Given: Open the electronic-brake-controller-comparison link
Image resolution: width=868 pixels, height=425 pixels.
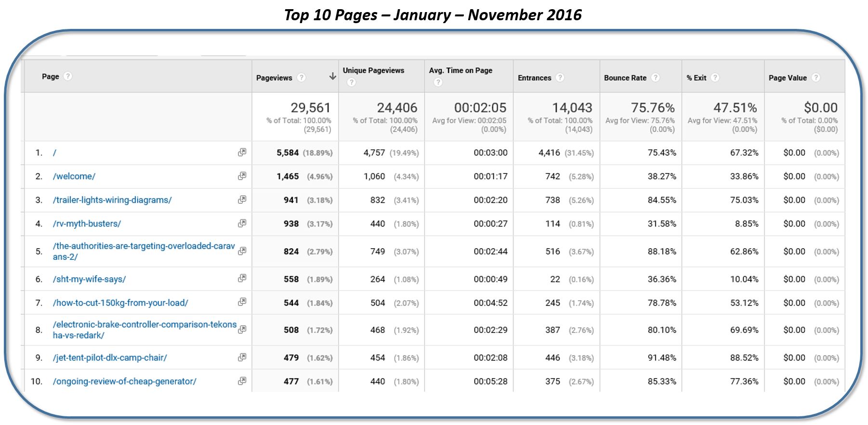Looking at the screenshot, I should coord(145,330).
